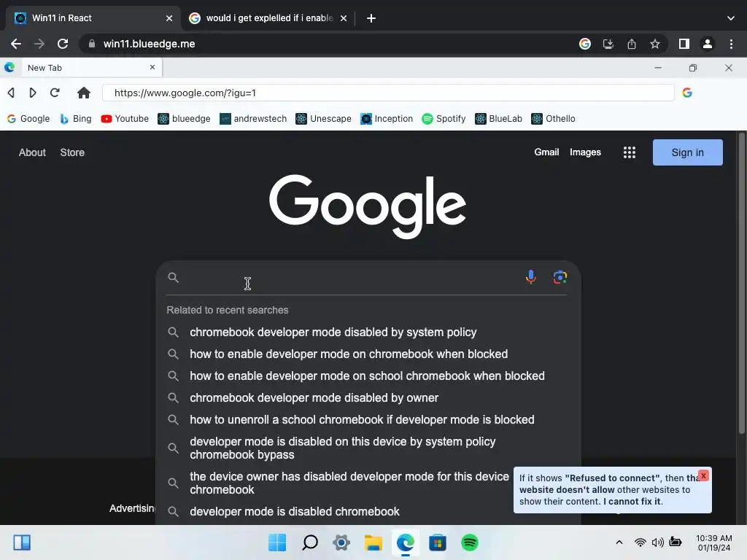Open the Unescape bookmark
747x560 pixels.
pos(323,119)
